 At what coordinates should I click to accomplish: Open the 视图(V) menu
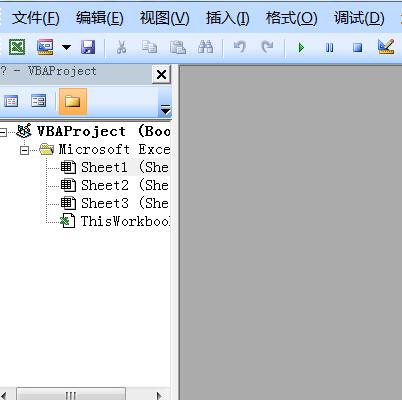point(164,18)
